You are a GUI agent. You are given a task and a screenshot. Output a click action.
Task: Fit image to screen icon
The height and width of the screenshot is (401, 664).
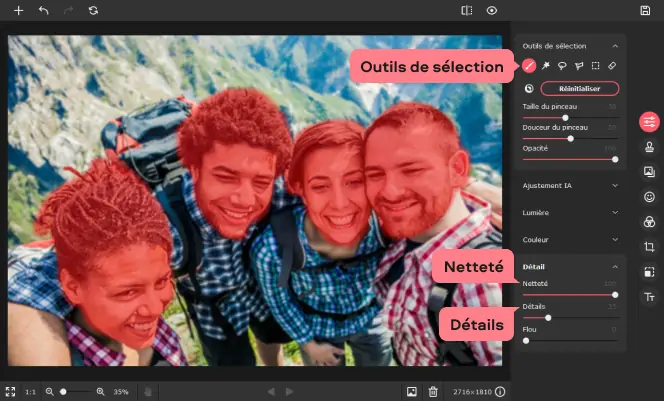10,392
